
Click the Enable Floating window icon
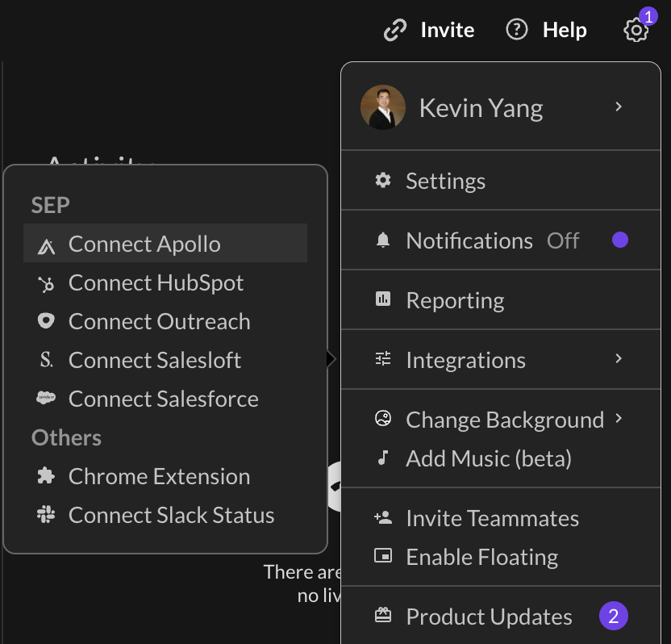point(382,556)
